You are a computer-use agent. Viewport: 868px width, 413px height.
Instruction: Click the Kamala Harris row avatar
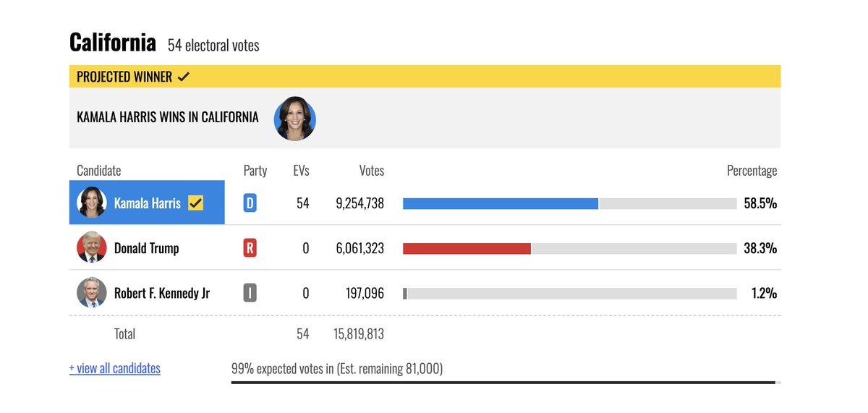pos(92,203)
